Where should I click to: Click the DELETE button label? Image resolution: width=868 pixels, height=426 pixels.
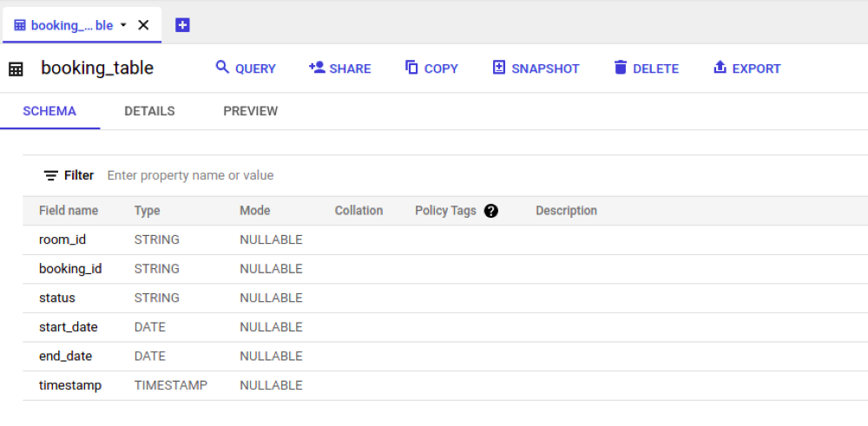[x=656, y=69]
